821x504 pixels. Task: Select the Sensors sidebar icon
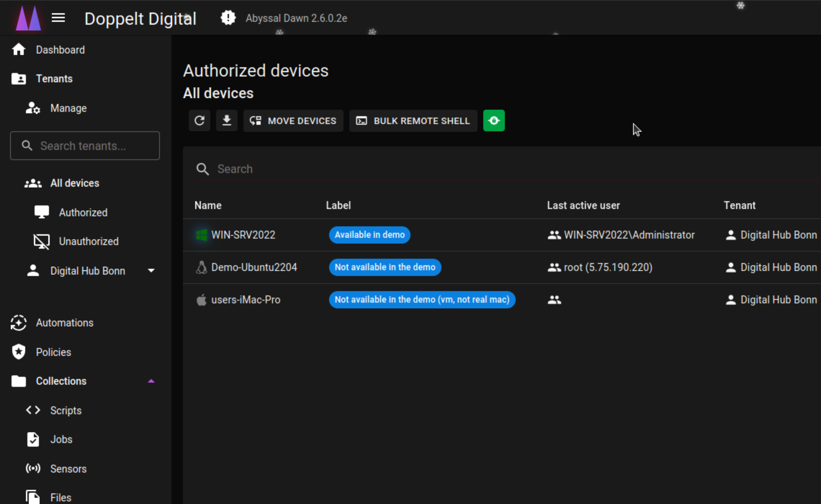33,468
